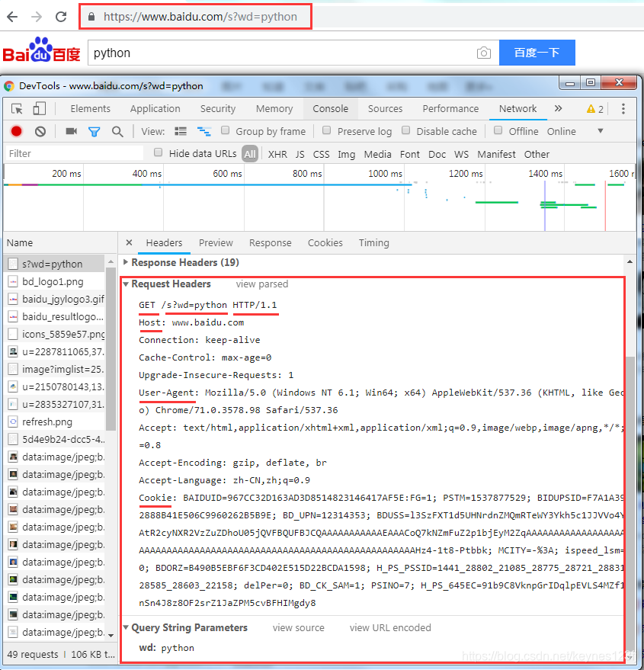Click the icons_5859e57.png file icon
This screenshot has width=644, height=670.
coord(13,334)
